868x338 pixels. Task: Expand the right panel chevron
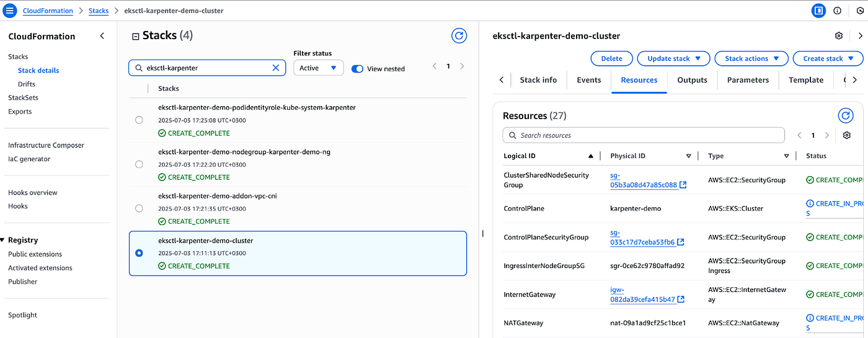pos(860,36)
